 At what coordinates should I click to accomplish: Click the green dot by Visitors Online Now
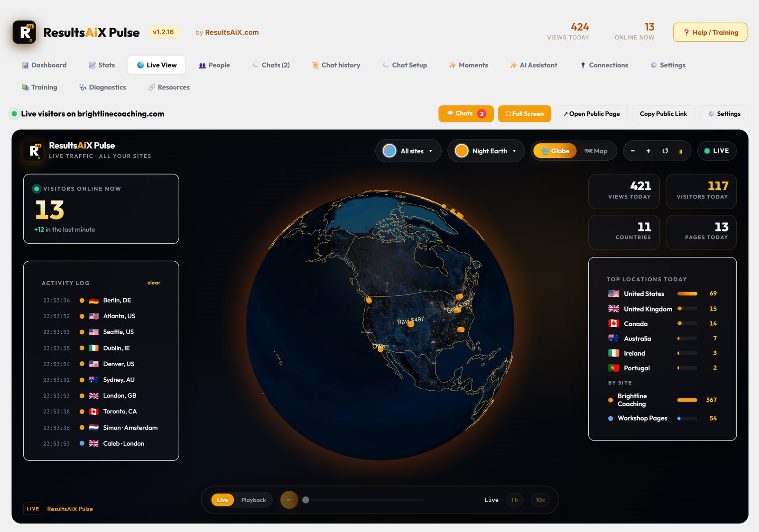tap(37, 189)
